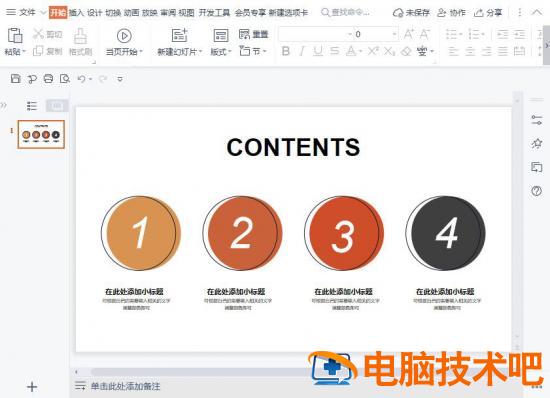Click the Reset 重置 slide icon

coord(244,34)
